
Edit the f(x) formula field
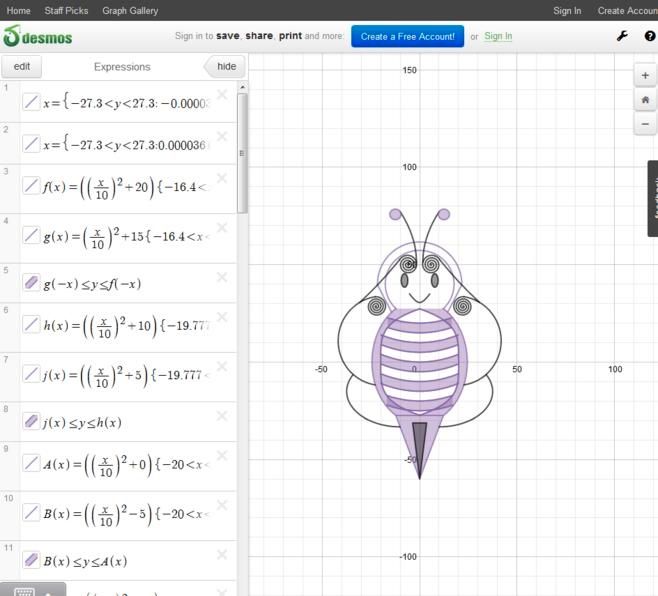pyautogui.click(x=125, y=187)
